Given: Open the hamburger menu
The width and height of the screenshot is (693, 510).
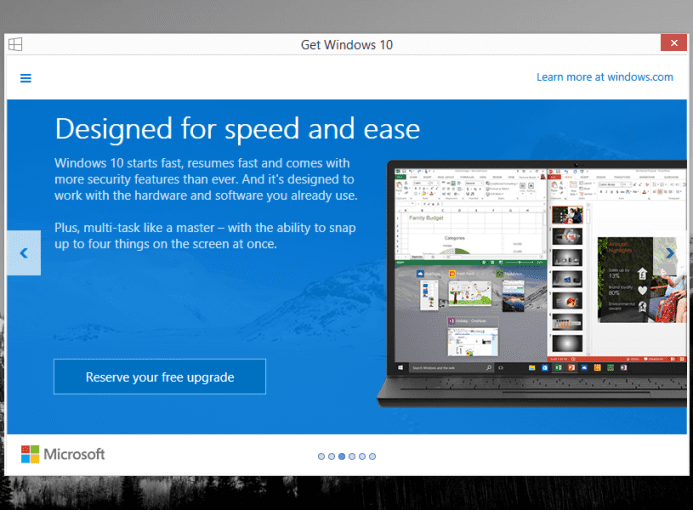Looking at the screenshot, I should click(x=26, y=78).
